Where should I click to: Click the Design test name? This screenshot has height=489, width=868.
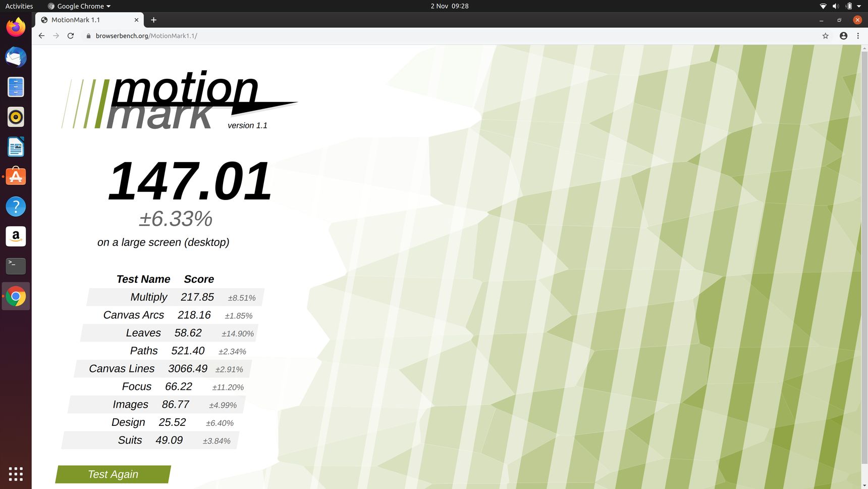128,422
